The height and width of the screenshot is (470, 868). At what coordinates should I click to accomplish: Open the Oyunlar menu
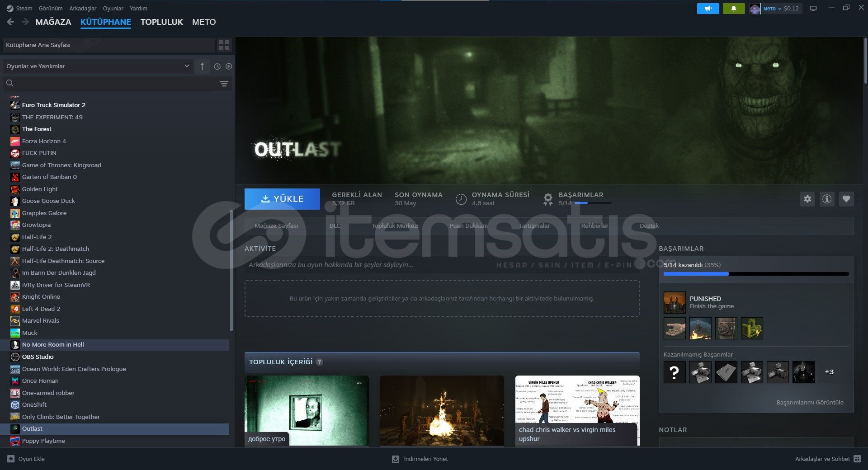coord(113,8)
